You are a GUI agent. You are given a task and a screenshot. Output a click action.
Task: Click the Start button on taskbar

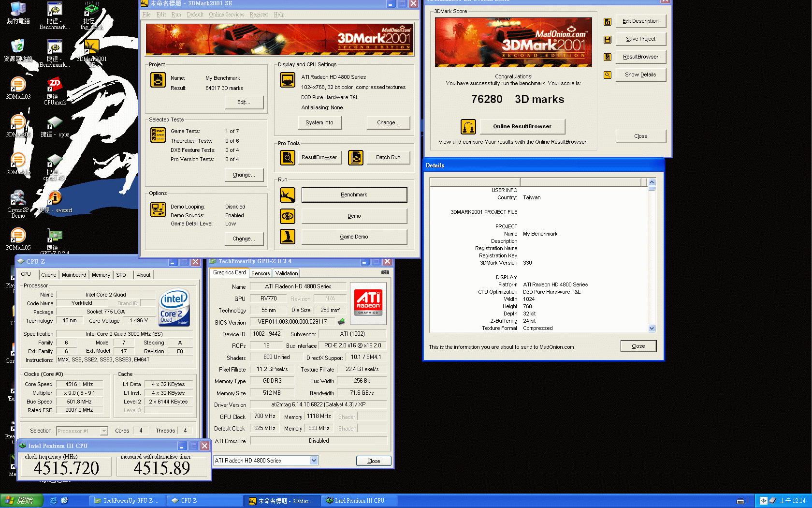click(22, 501)
